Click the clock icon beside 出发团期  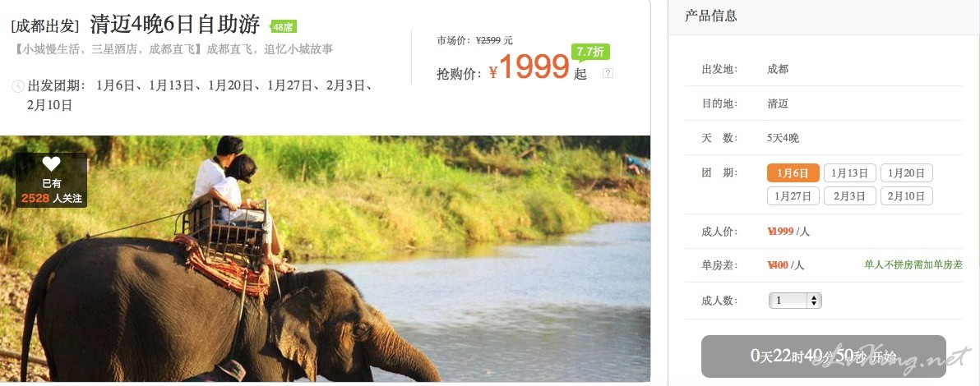17,85
